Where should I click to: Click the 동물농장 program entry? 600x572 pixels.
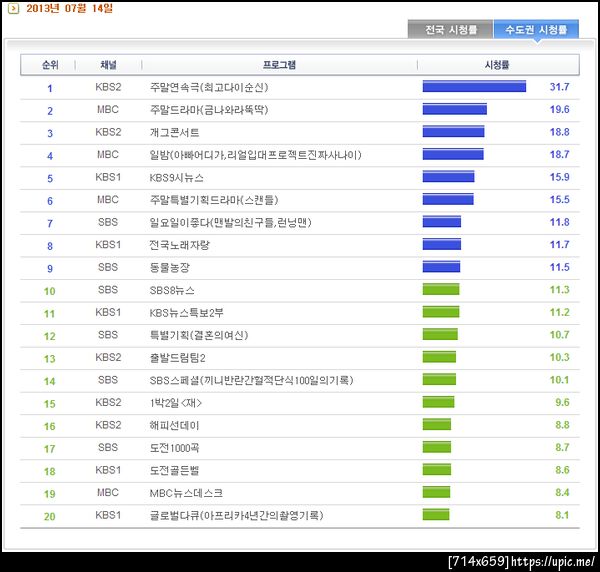point(170,268)
